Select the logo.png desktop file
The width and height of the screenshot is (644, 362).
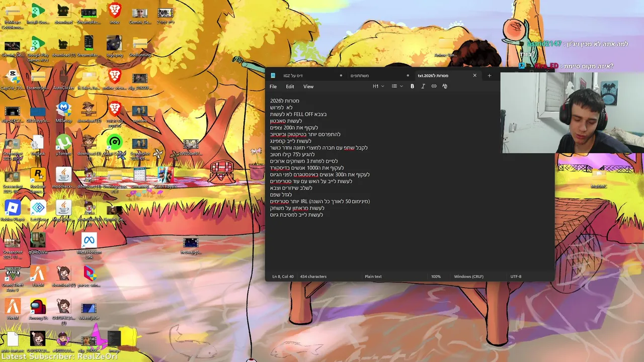click(x=115, y=47)
